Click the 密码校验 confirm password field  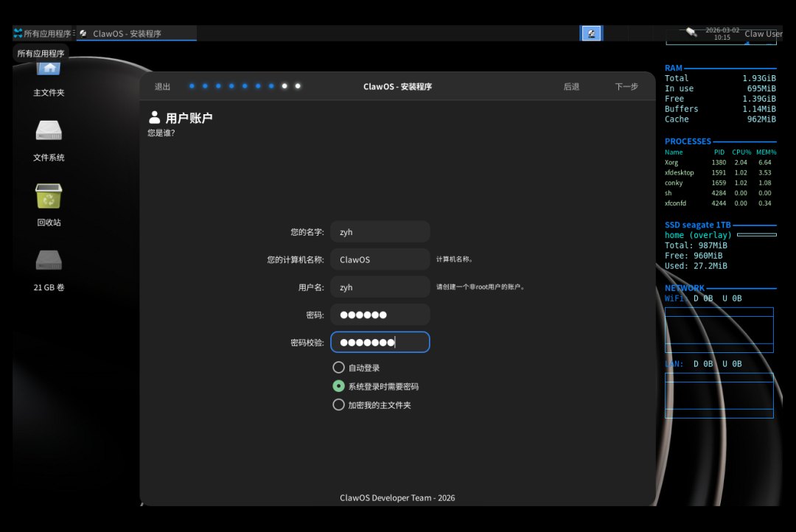380,342
